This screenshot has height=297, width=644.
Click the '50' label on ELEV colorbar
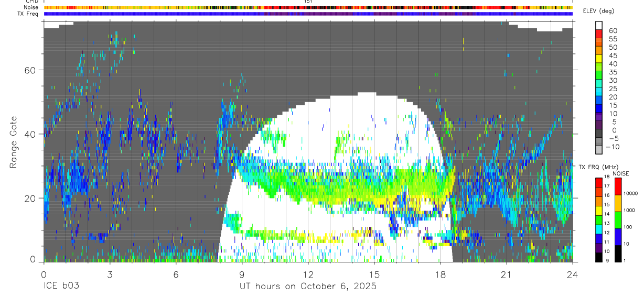coord(612,48)
